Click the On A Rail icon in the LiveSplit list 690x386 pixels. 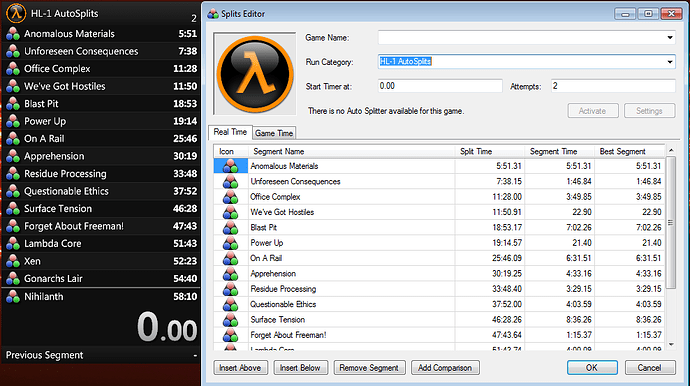coord(13,139)
